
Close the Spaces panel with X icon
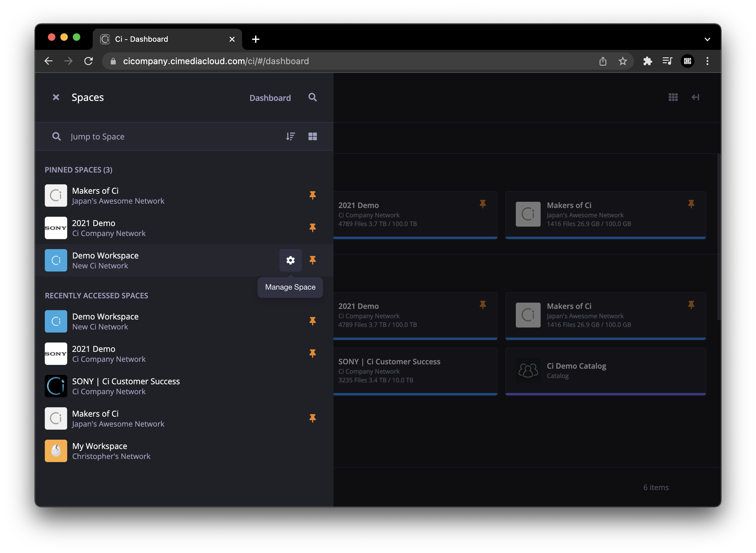pyautogui.click(x=56, y=97)
